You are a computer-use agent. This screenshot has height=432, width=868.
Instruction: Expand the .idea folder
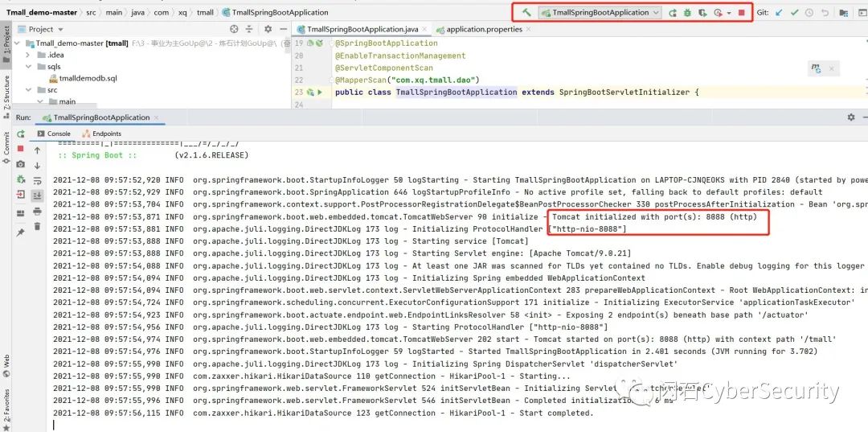[27, 55]
